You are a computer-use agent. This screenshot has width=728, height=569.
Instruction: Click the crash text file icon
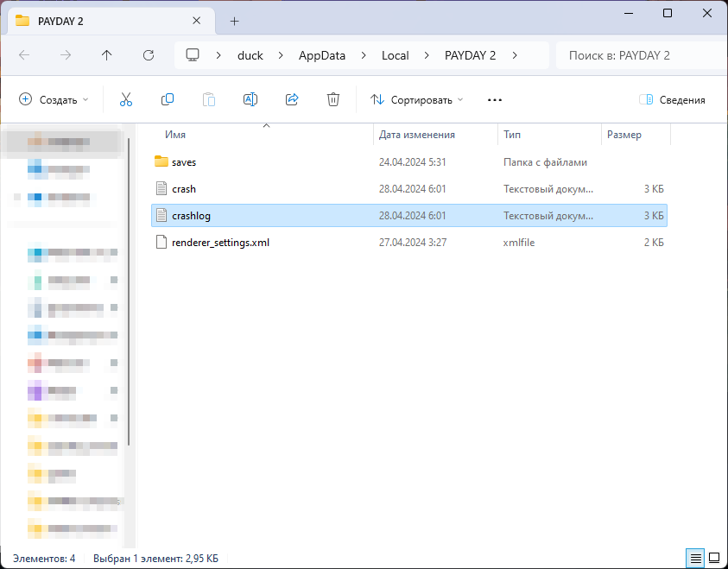pos(161,188)
